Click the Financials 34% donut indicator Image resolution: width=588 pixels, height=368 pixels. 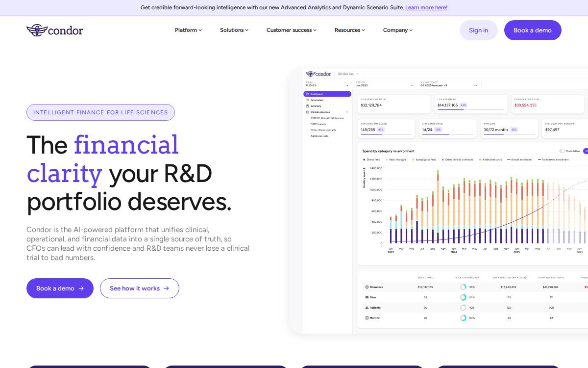(x=463, y=287)
